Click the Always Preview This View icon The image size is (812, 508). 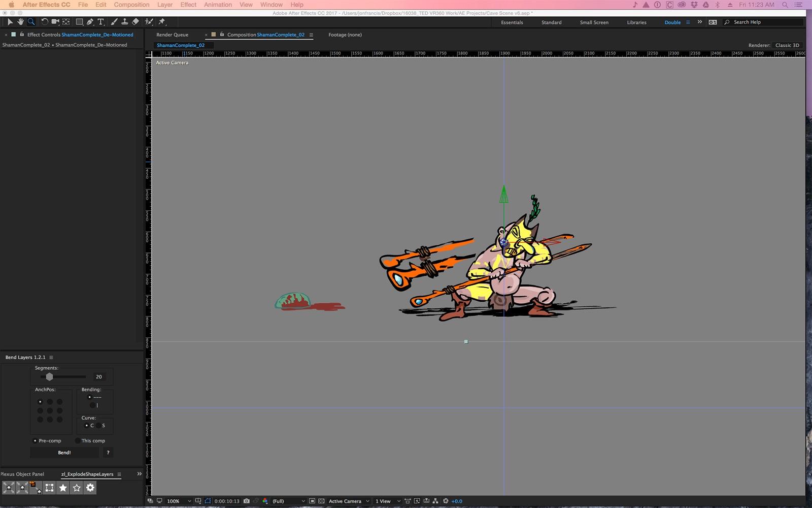(x=150, y=501)
